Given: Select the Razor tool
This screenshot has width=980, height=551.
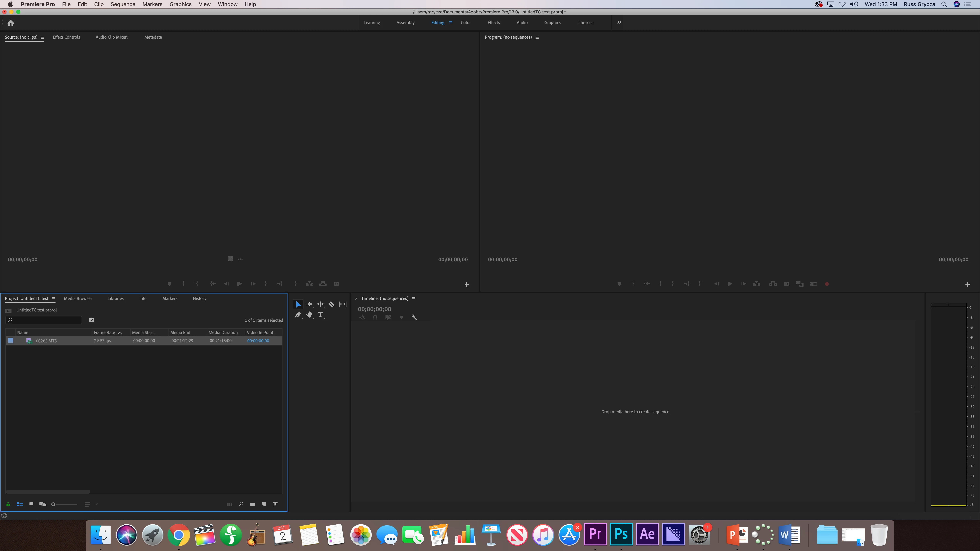Looking at the screenshot, I should (x=331, y=304).
